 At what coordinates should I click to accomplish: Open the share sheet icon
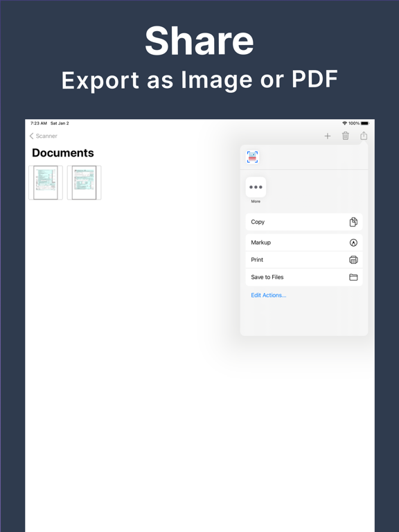364,135
